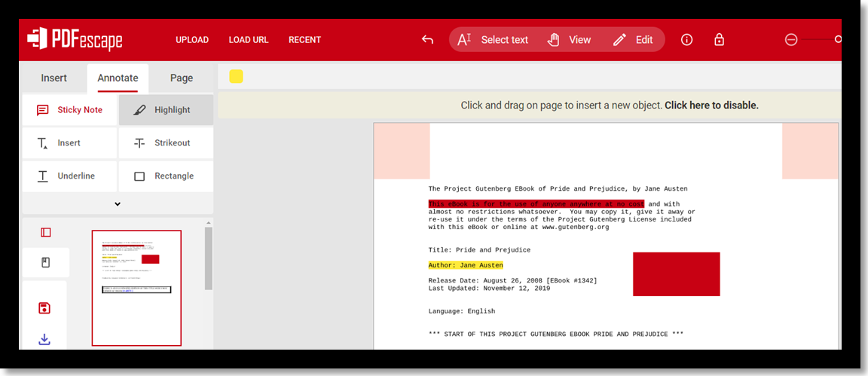Click the lock security icon
The image size is (868, 376).
719,40
